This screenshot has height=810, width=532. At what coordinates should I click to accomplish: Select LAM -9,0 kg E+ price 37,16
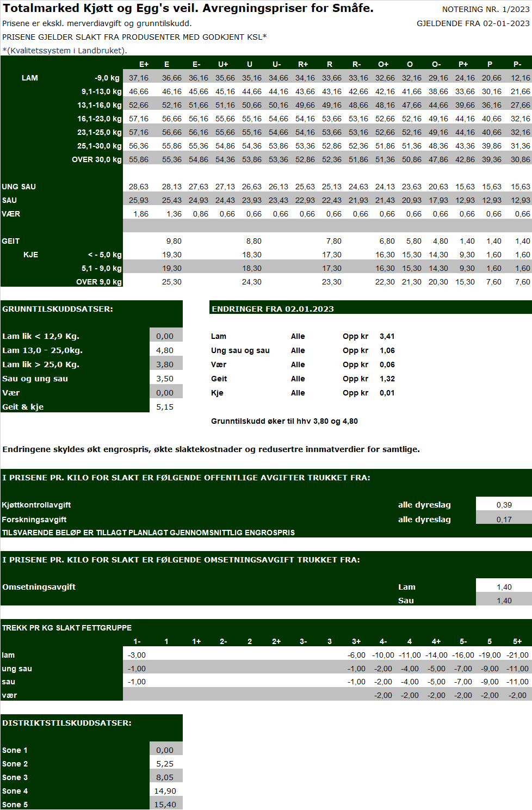point(139,78)
